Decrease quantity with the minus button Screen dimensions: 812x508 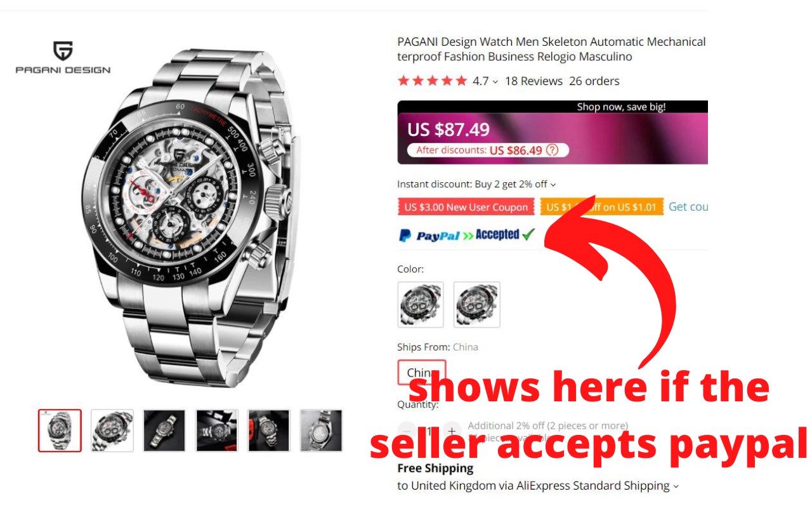[407, 431]
